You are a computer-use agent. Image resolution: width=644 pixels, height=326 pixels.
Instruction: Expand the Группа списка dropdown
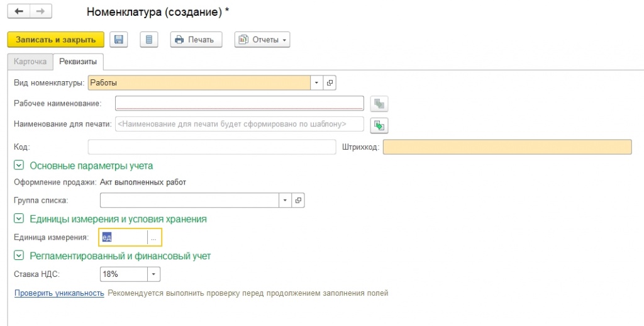(x=285, y=200)
